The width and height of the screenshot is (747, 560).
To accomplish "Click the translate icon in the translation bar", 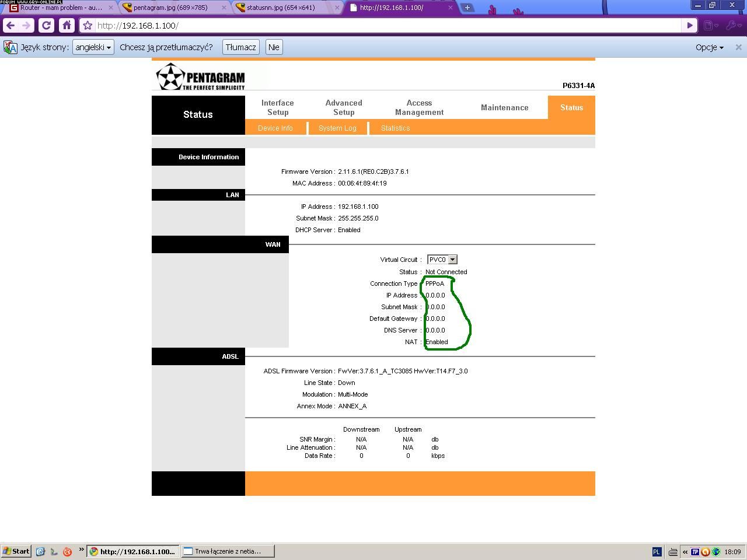I will click(11, 47).
